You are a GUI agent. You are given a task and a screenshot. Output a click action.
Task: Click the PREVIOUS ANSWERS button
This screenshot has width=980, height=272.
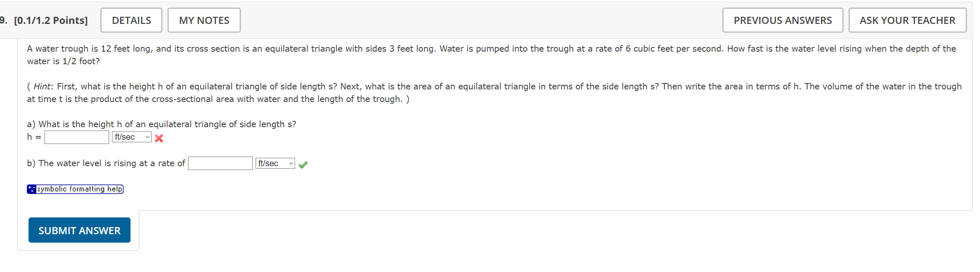pyautogui.click(x=782, y=20)
